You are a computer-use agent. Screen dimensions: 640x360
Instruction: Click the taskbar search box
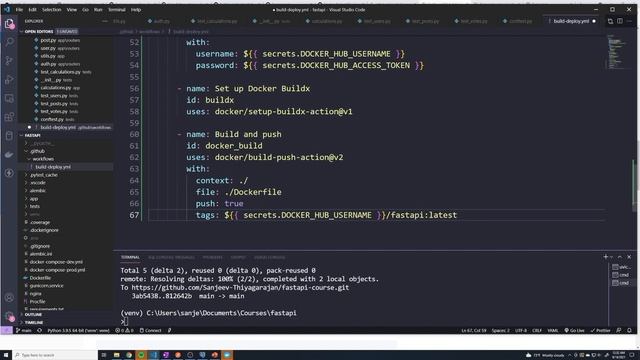(x=55, y=355)
